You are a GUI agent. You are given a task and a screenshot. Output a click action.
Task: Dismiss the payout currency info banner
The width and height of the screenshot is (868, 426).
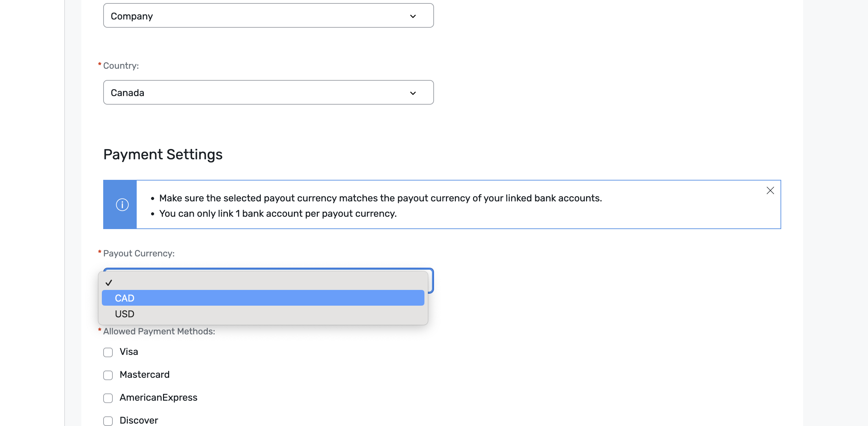770,190
